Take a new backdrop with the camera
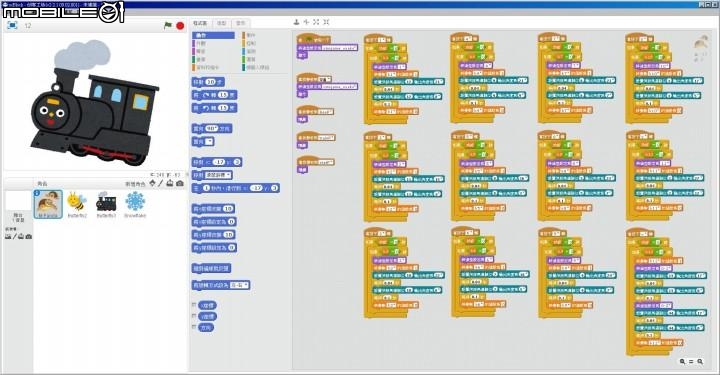 pos(28,236)
